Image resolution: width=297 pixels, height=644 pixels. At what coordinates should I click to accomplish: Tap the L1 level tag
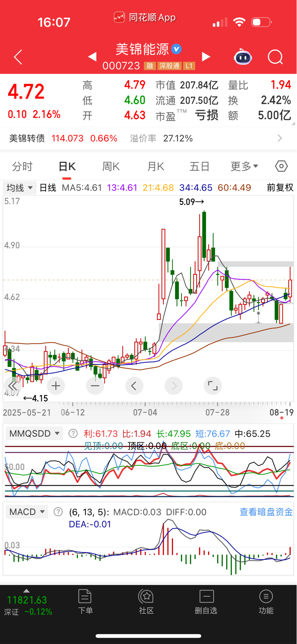189,66
